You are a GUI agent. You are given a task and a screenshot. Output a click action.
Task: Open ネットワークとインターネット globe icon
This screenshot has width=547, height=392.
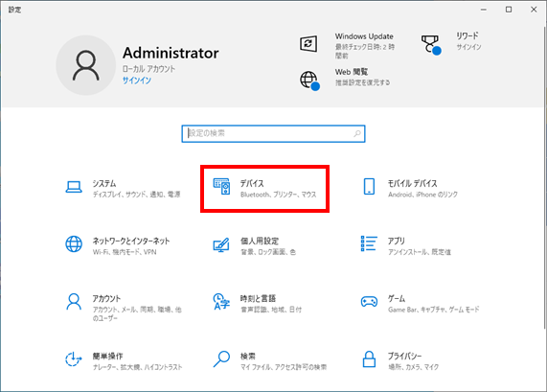coord(74,244)
